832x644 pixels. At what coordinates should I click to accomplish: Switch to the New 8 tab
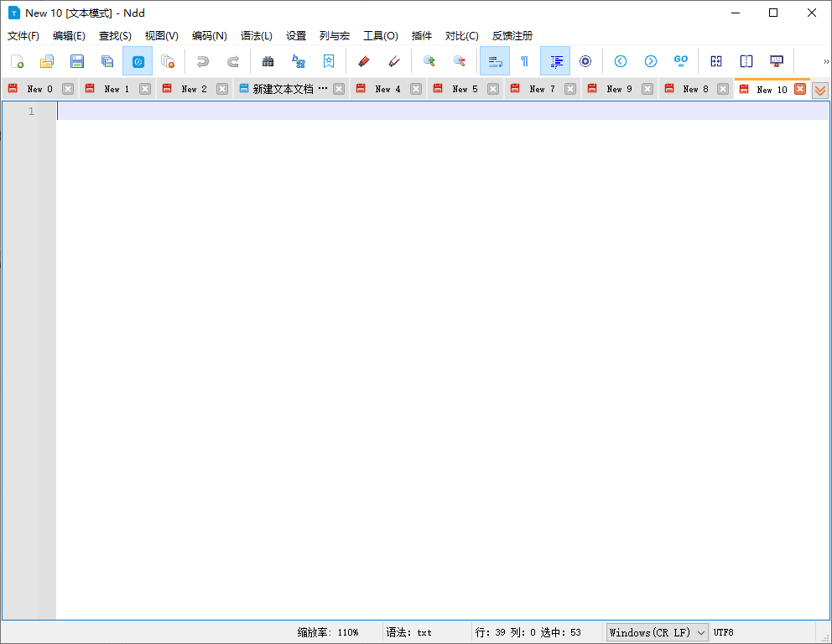pos(695,89)
